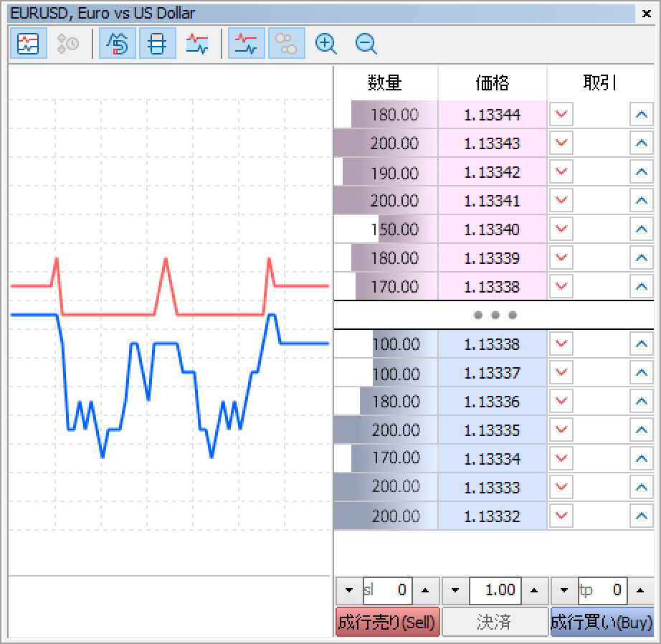661x644 pixels.
Task: Click blue buy arrow at price 1.13336
Action: [x=642, y=401]
